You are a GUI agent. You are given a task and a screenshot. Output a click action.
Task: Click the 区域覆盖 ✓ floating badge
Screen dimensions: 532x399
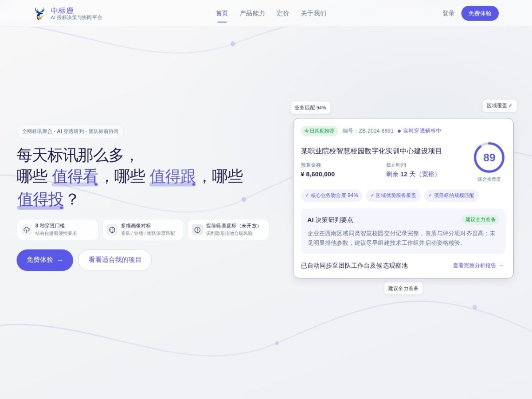[500, 106]
